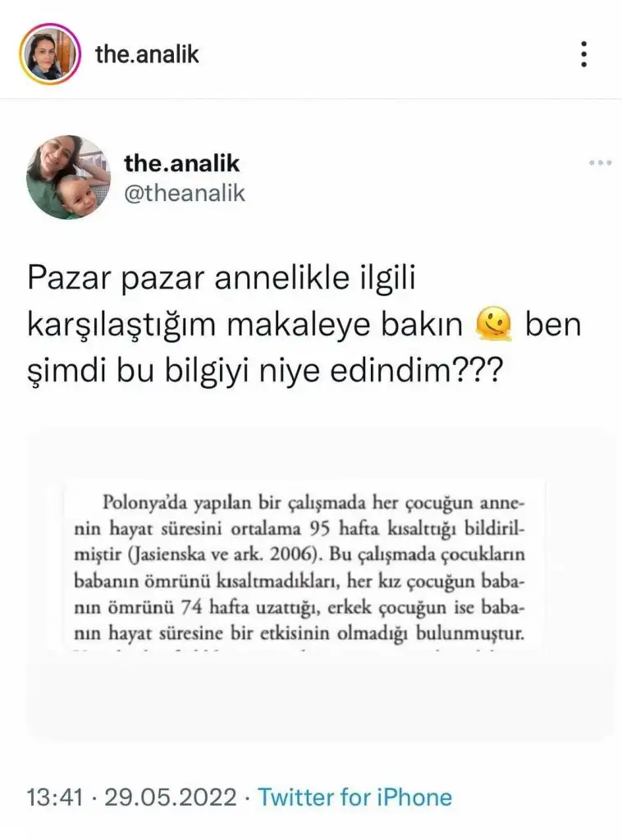Screen dimensions: 622x840
Task: Click '74 hafta' in the article excerpt
Action: point(216,608)
